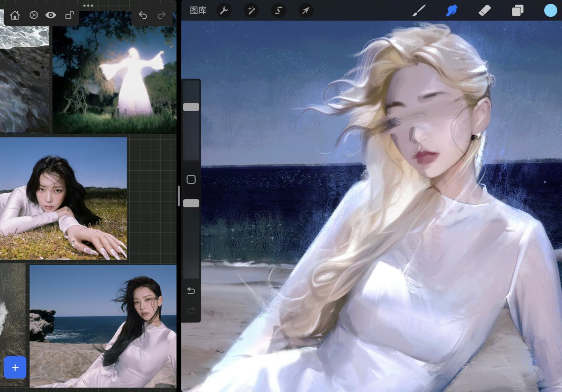Image resolution: width=562 pixels, height=392 pixels.
Task: Add a new item with blue plus button
Action: click(15, 368)
